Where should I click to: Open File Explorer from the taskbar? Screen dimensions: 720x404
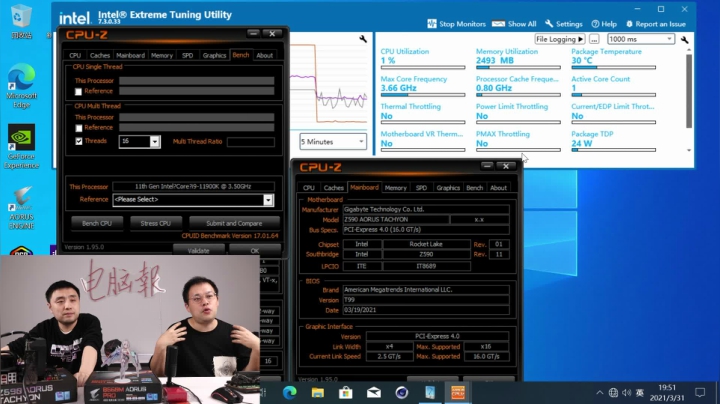(x=317, y=393)
